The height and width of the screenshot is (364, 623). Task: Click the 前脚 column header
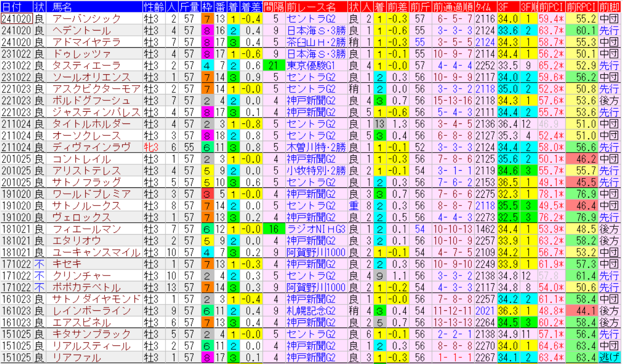[610, 7]
